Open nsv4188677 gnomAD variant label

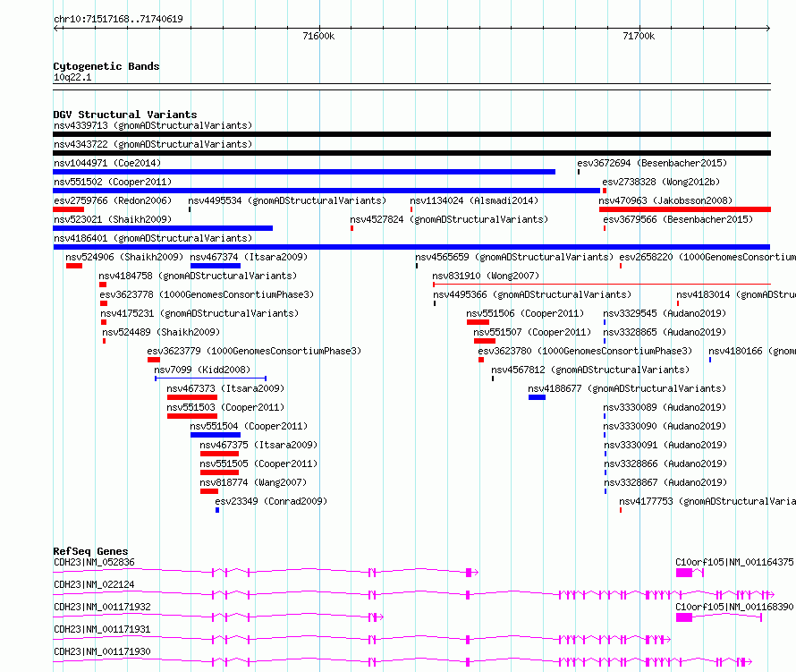(627, 388)
